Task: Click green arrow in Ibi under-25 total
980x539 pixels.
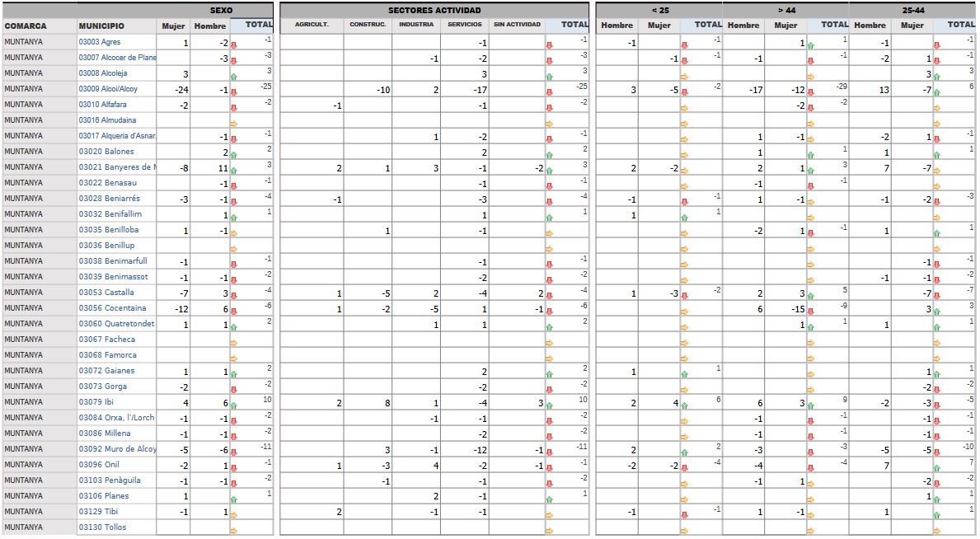Action: point(684,405)
